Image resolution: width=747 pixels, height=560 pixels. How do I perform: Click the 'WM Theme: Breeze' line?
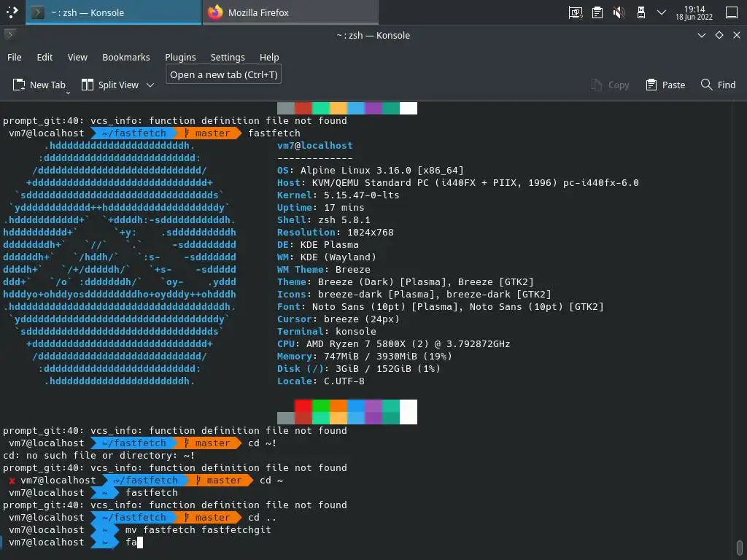[x=323, y=269]
